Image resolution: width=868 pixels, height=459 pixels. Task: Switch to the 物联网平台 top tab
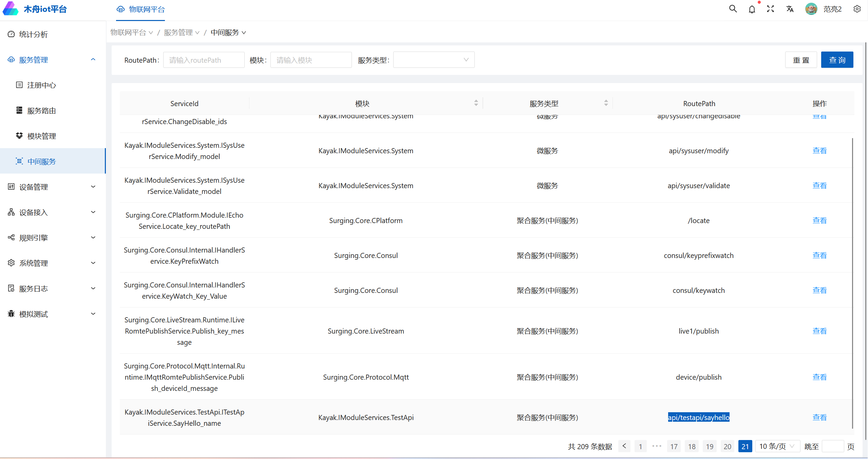point(141,9)
